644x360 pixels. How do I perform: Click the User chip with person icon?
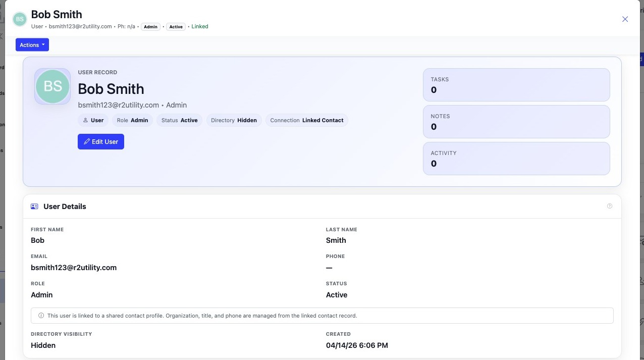93,120
